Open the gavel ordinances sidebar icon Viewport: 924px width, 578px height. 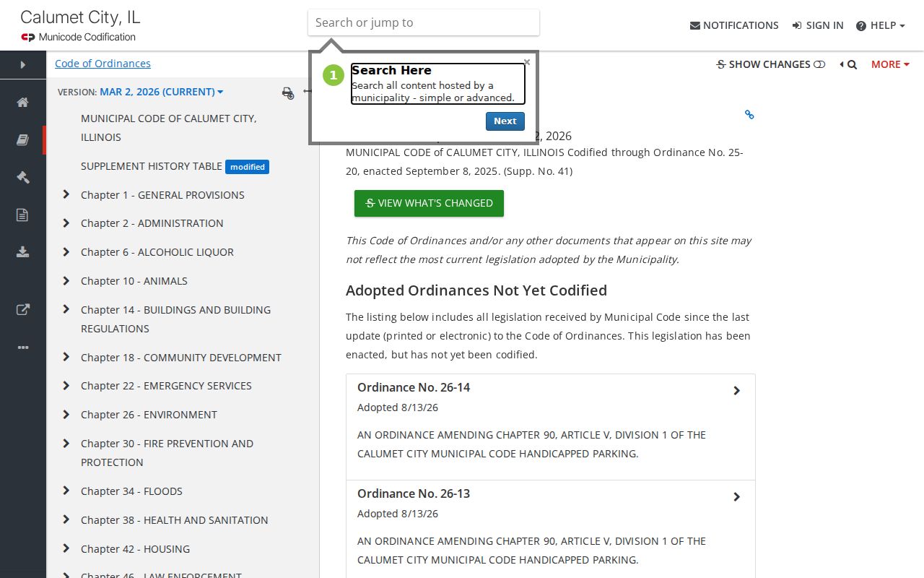(x=22, y=177)
